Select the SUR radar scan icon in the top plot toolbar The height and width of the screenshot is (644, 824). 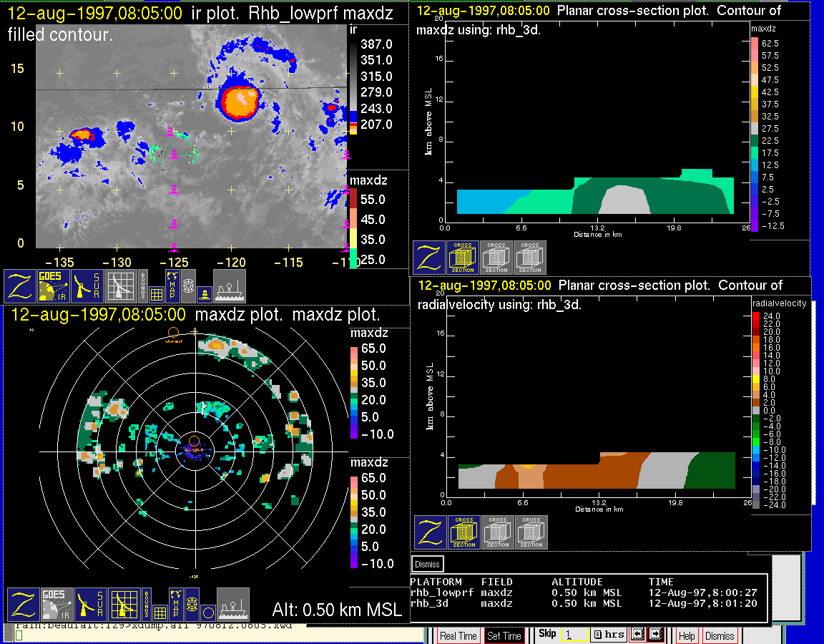point(88,286)
